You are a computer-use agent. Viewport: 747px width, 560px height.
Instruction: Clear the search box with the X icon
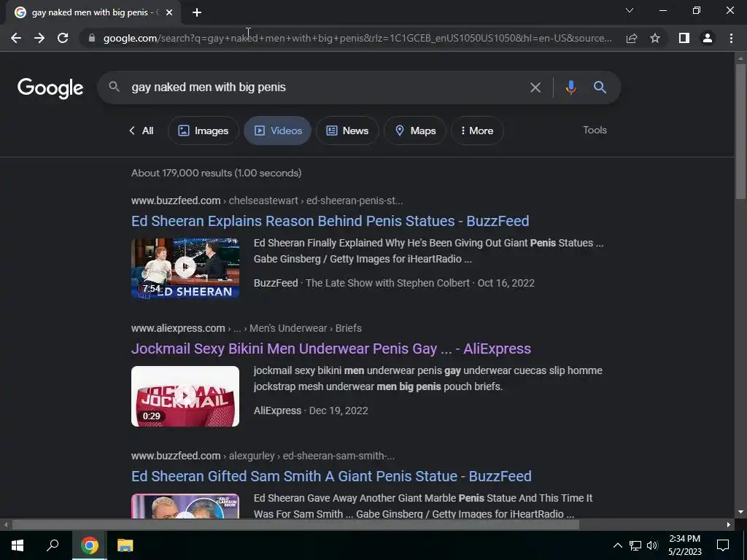coord(535,87)
